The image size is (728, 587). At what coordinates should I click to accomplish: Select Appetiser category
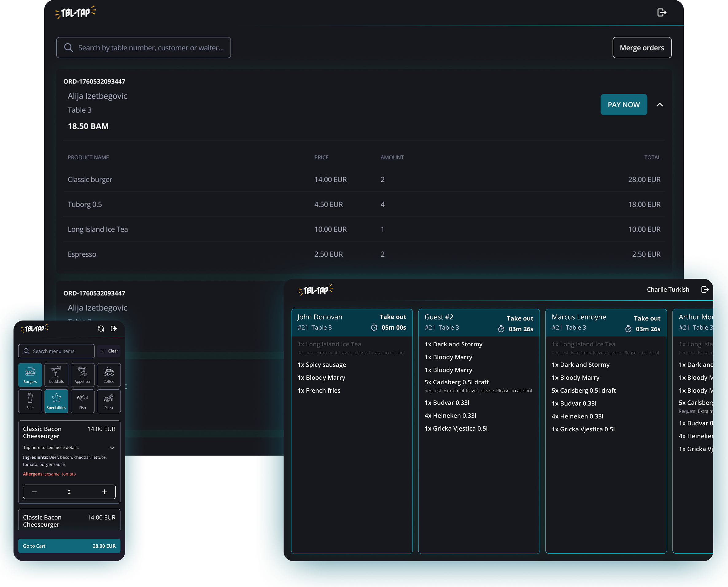point(83,375)
